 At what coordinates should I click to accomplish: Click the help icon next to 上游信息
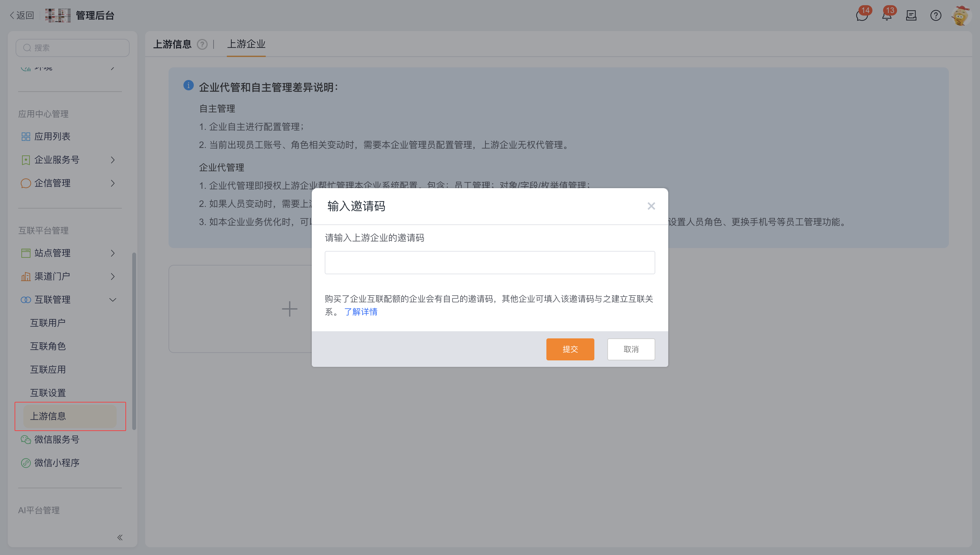click(202, 45)
